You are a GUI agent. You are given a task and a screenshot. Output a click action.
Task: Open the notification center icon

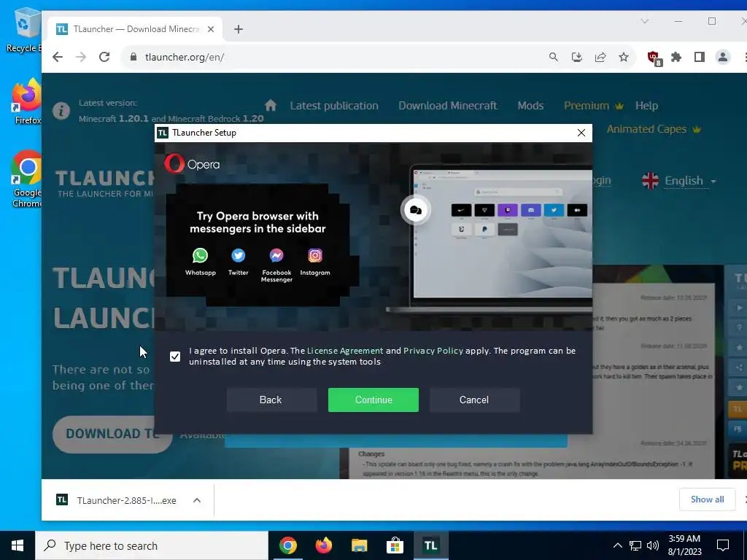723,545
